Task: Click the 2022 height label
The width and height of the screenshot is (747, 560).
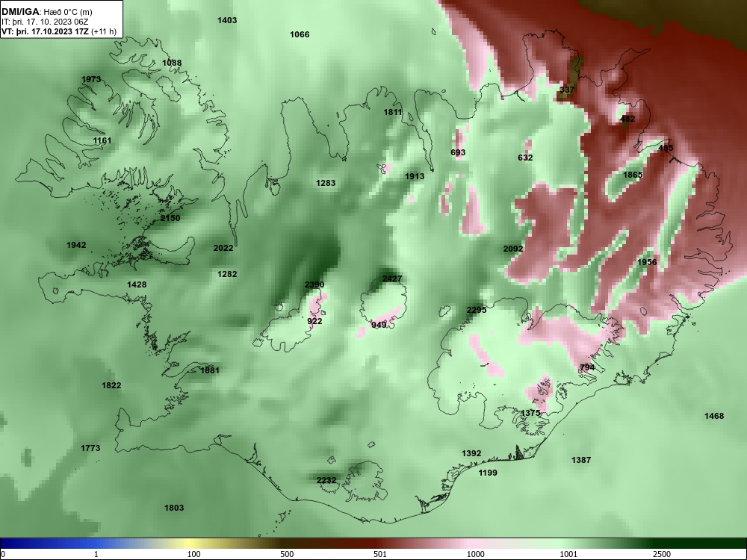Action: tap(223, 248)
